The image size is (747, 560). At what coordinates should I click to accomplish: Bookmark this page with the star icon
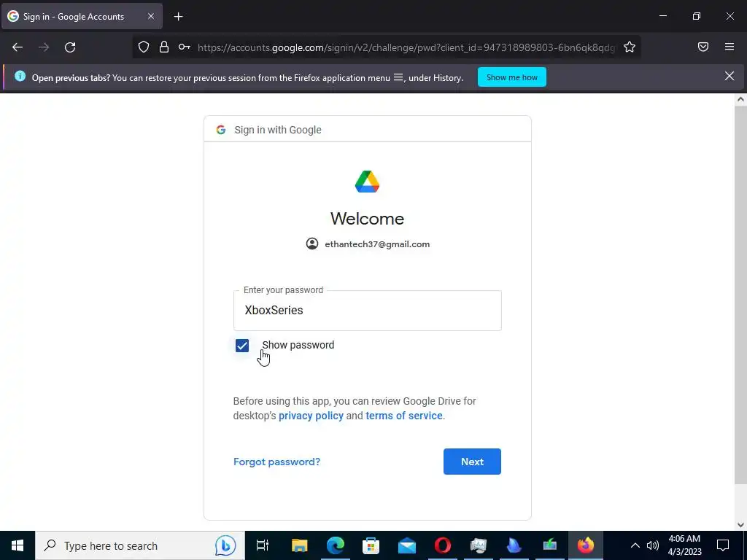click(x=630, y=47)
